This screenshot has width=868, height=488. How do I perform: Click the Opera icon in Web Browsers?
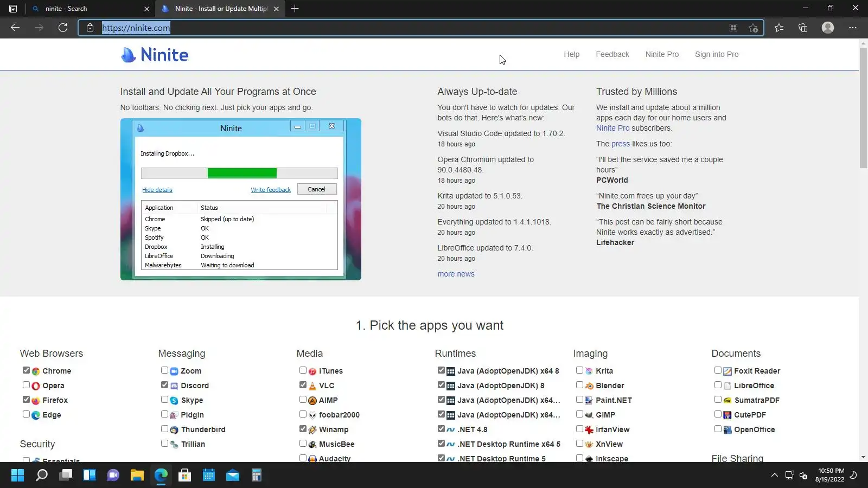click(36, 386)
